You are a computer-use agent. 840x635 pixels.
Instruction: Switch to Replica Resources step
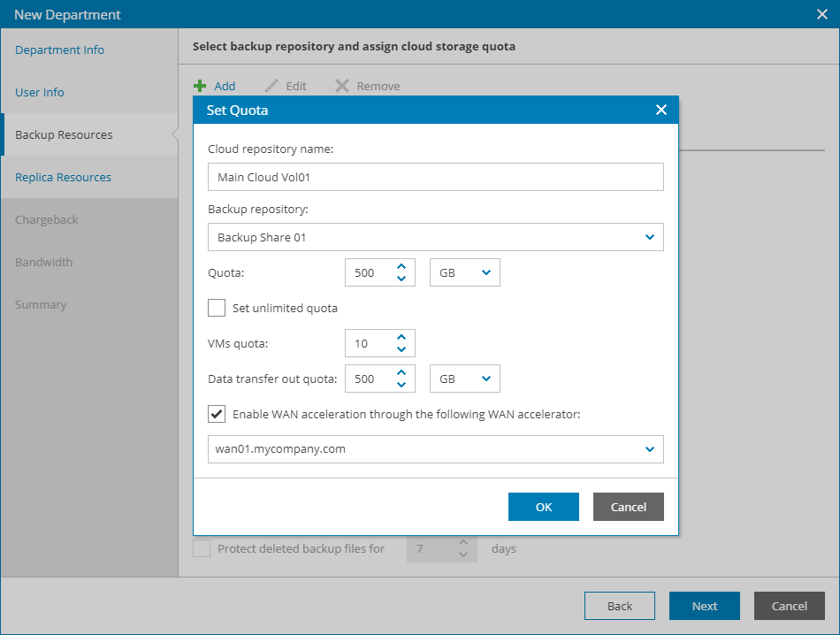63,177
